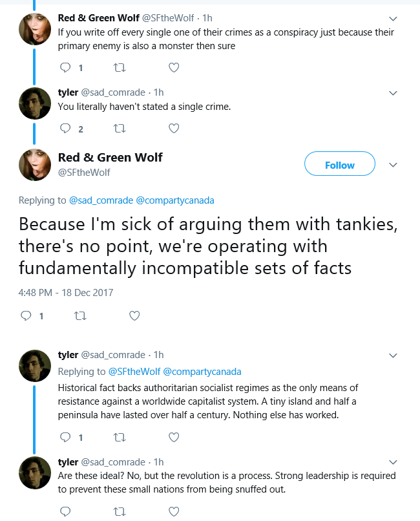This screenshot has width=420, height=521.
Task: Click Red & Green Wolf's large avatar
Action: (35, 164)
